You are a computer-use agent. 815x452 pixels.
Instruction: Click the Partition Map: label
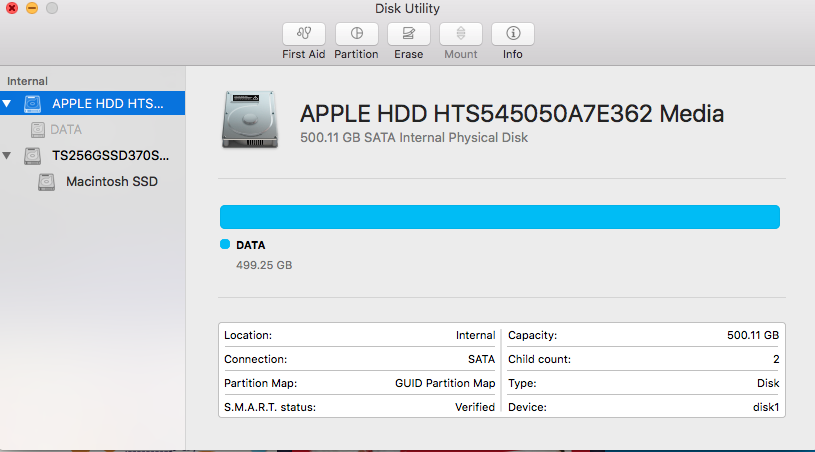[x=260, y=383]
